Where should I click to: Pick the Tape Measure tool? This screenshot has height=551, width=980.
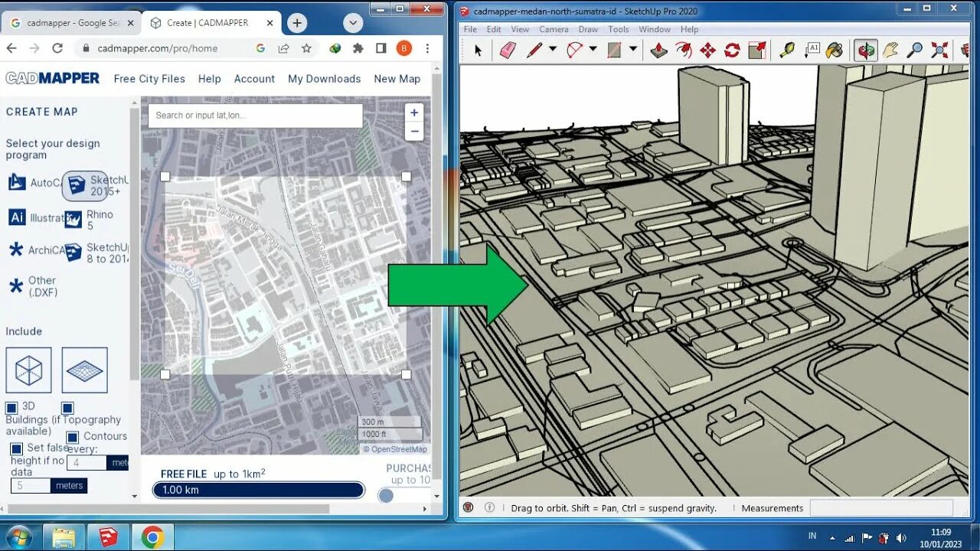point(787,51)
